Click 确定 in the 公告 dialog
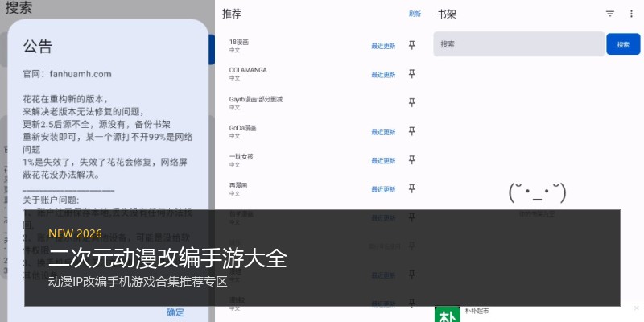The width and height of the screenshot is (644, 322). coord(175,312)
